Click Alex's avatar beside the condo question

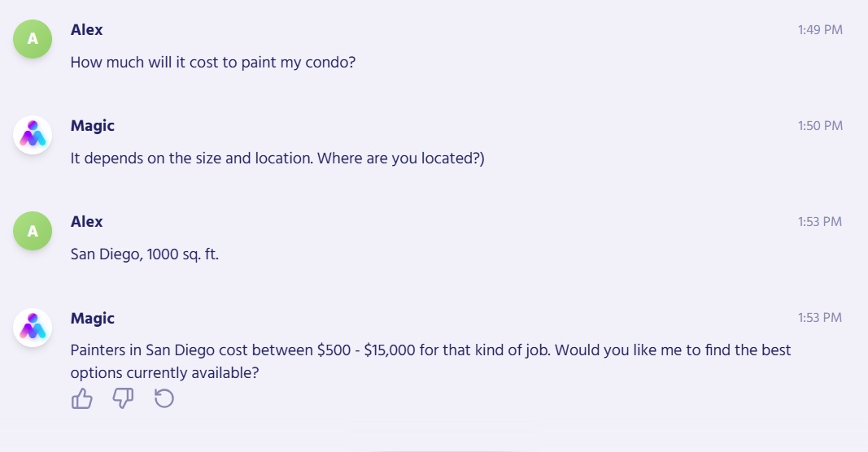(33, 39)
